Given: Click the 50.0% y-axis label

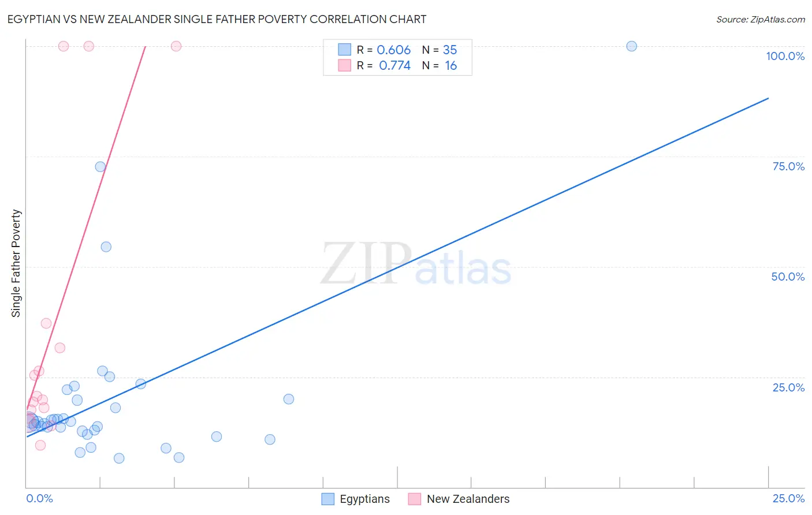Looking at the screenshot, I should 788,277.
